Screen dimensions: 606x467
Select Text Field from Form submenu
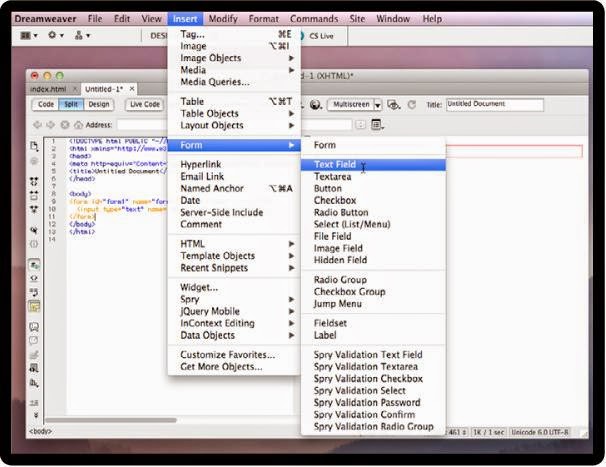point(373,165)
